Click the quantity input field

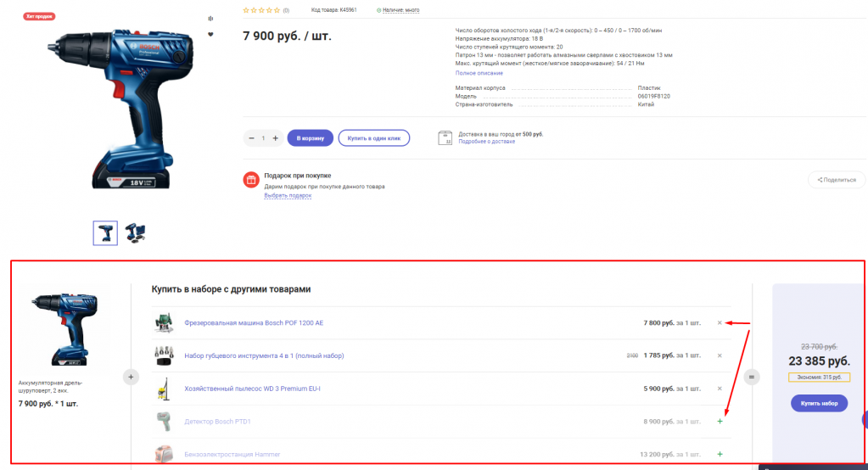click(263, 138)
